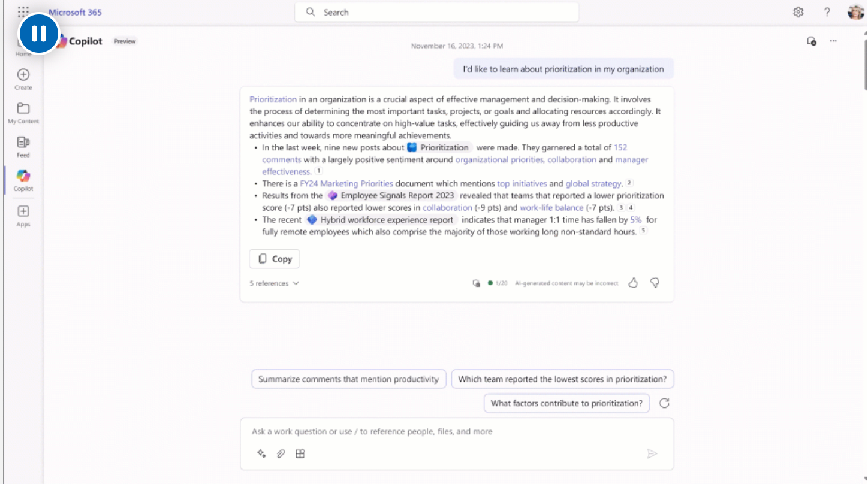This screenshot has height=484, width=868.
Task: Open the Prioritization link starting the response
Action: point(273,99)
